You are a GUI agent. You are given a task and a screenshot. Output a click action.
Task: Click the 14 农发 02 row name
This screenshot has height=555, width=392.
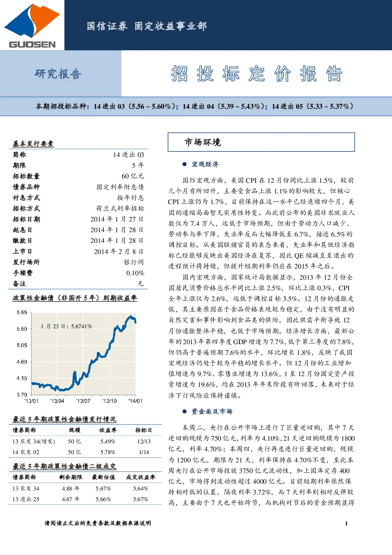tap(26, 452)
